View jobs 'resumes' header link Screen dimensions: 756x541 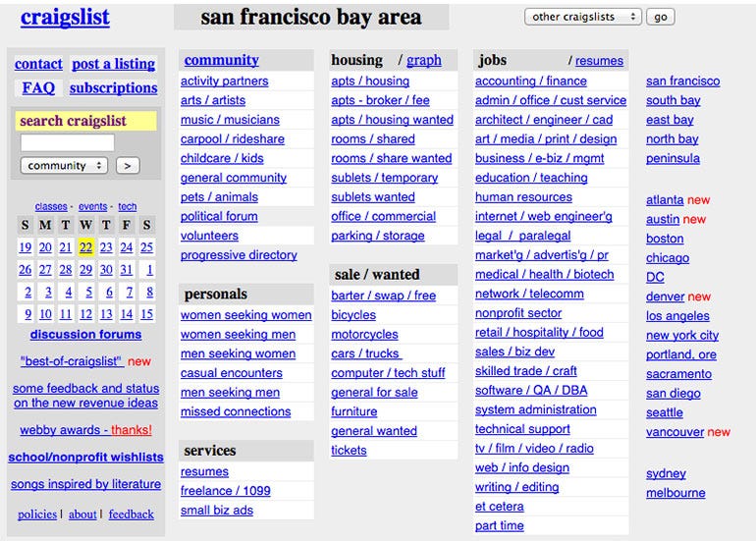[x=599, y=61]
